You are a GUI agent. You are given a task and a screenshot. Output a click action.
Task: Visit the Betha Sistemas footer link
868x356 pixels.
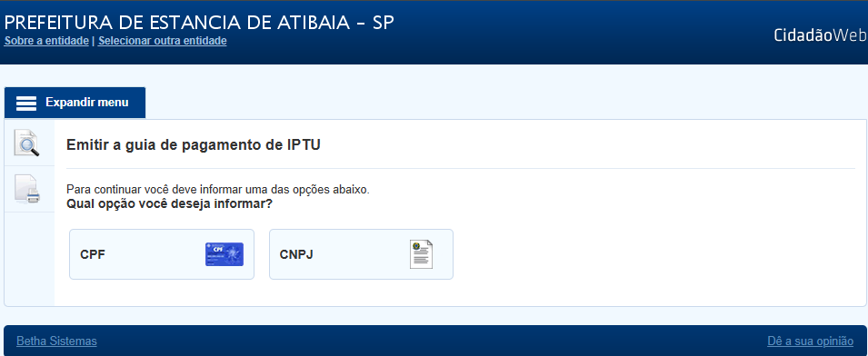click(56, 341)
